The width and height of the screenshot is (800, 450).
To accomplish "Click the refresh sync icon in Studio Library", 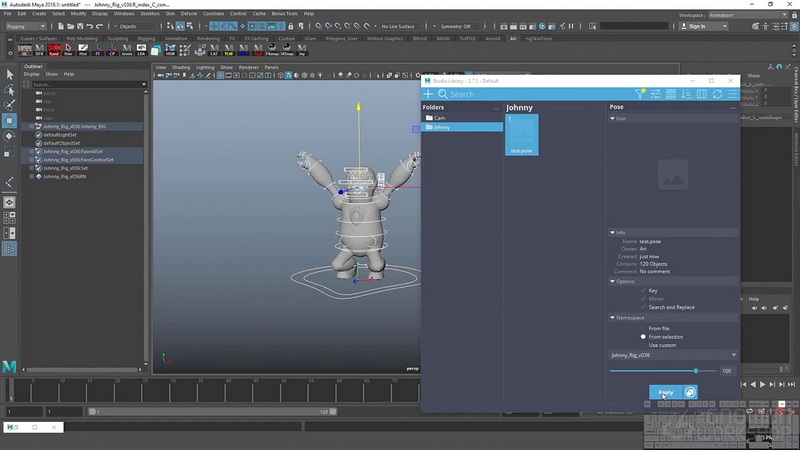I will tap(717, 94).
